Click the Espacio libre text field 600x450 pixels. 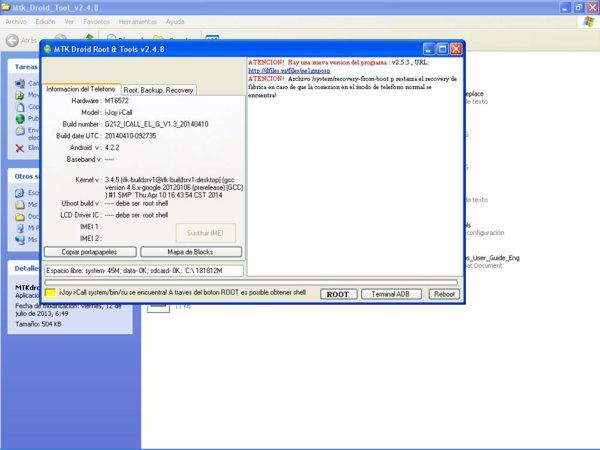point(144,271)
